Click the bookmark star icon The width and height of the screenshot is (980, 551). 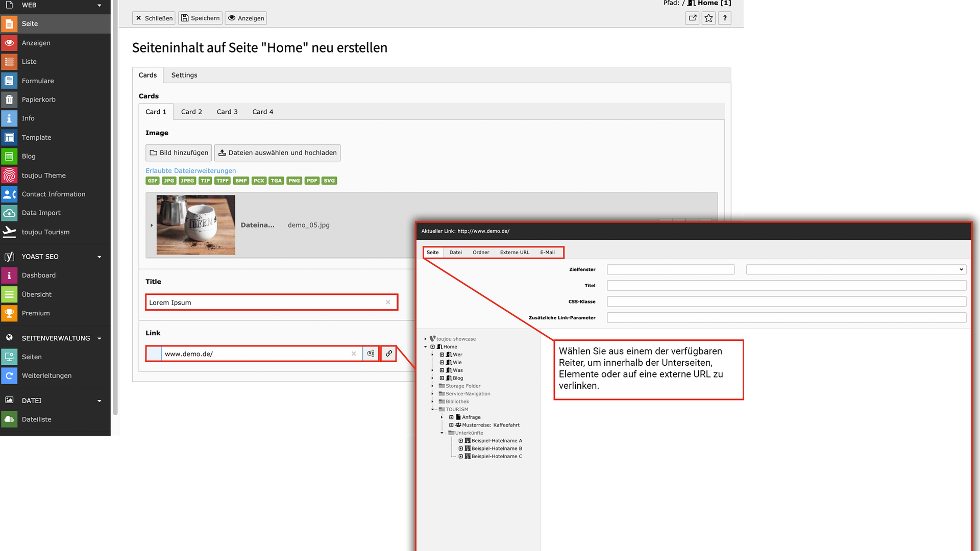pos(708,18)
